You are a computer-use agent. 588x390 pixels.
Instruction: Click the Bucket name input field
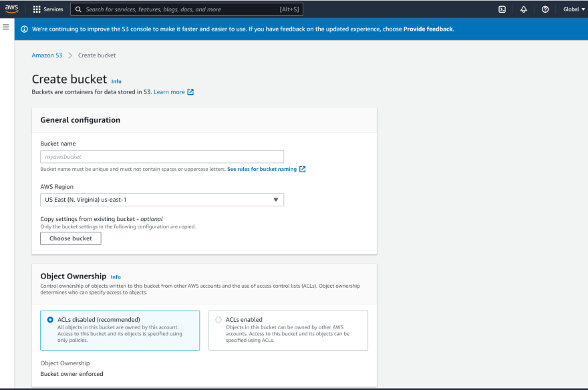point(162,156)
